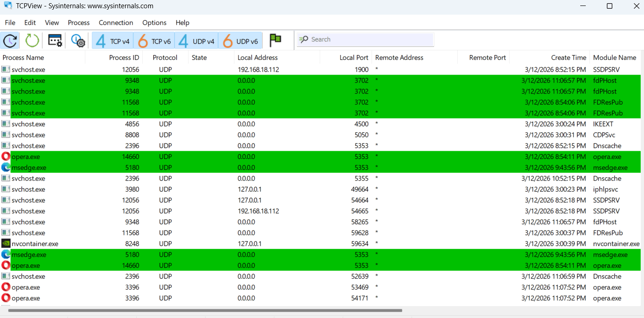Click the refresh interval clock icon
The height and width of the screenshot is (318, 644).
pos(10,39)
